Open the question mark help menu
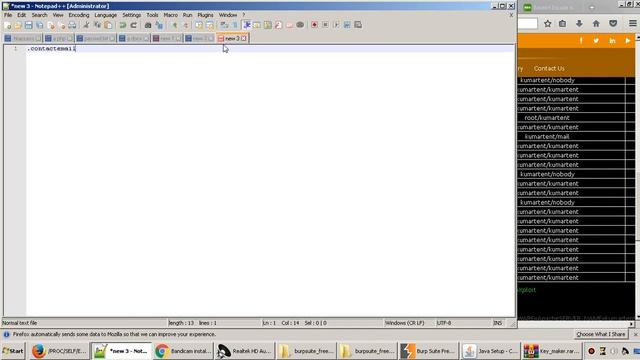This screenshot has width=640, height=360. coord(244,15)
